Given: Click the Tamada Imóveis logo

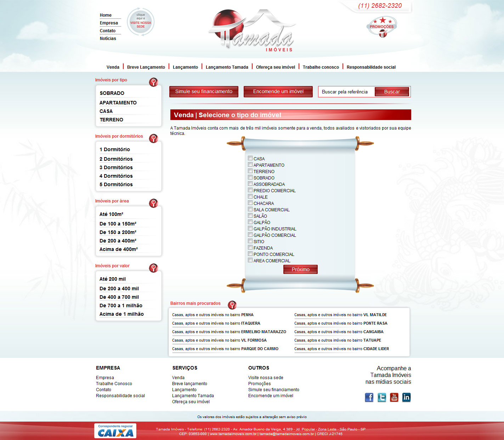Looking at the screenshot, I should 252,31.
